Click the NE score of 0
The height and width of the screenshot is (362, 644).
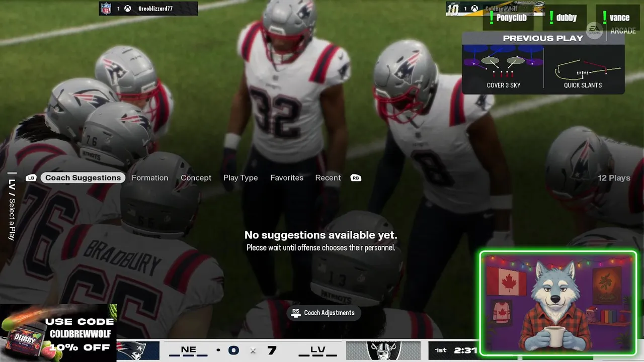[233, 350]
